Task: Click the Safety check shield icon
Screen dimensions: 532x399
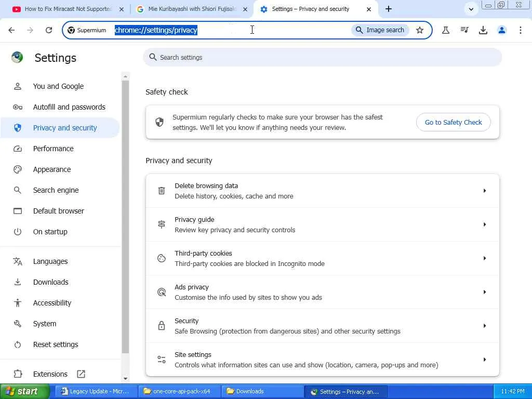Action: [x=159, y=122]
